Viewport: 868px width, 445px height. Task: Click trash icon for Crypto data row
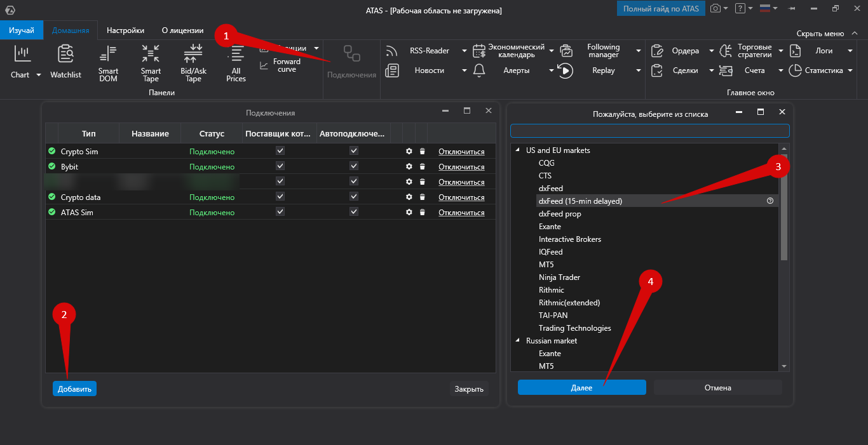422,197
